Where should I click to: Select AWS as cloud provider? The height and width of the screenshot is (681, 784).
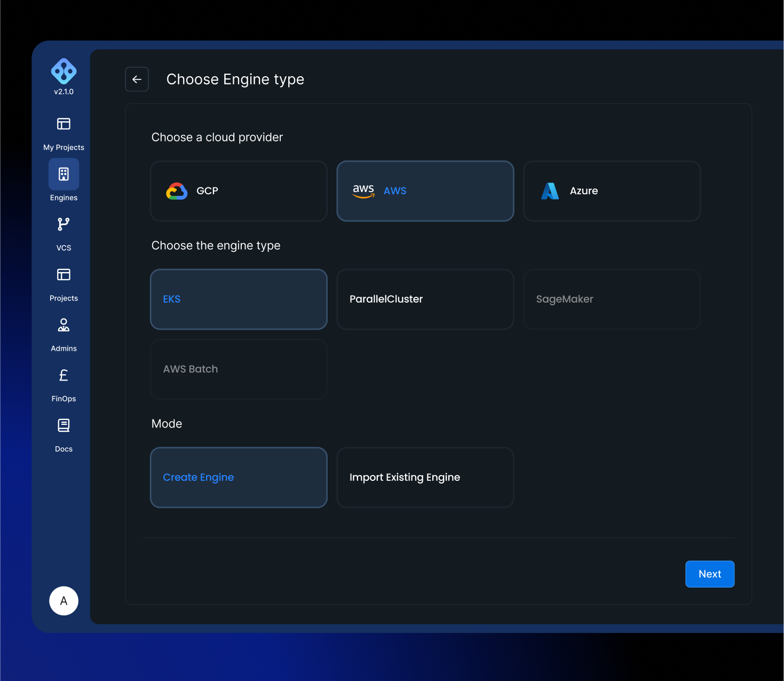[425, 191]
